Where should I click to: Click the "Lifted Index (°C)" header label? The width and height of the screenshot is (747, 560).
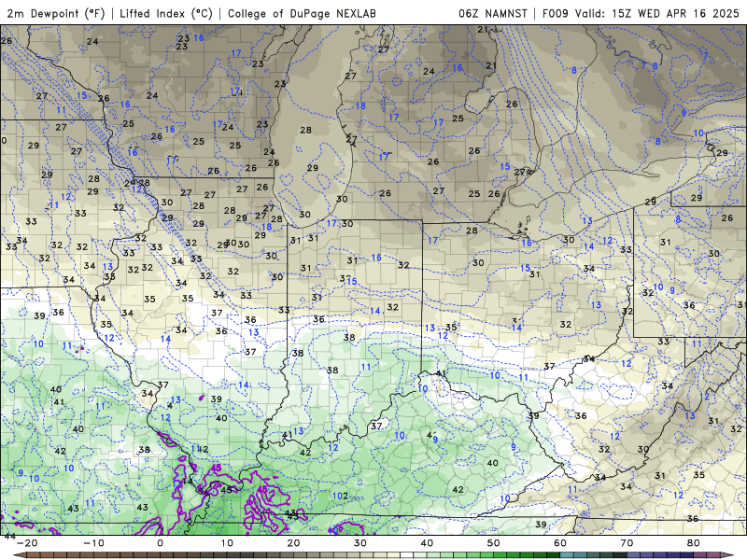(166, 13)
